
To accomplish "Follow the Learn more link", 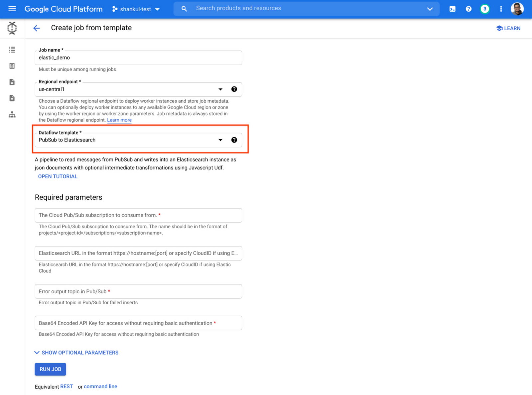I will (119, 120).
